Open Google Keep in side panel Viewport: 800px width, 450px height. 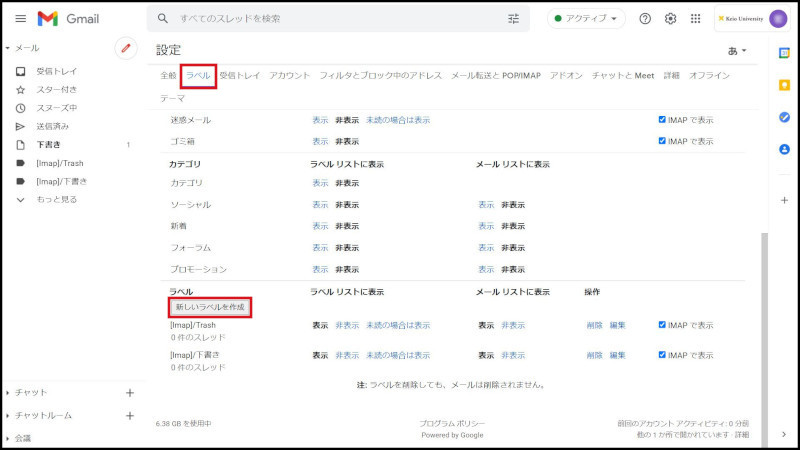tap(784, 84)
